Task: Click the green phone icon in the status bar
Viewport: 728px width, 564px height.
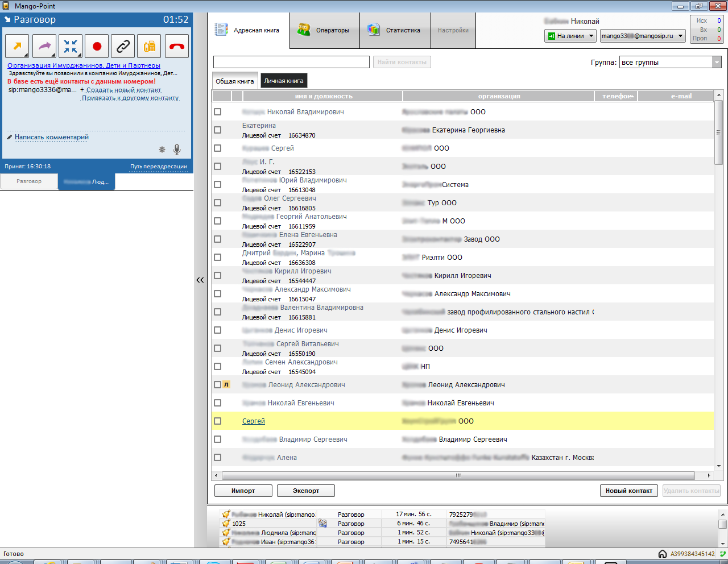Action: [x=722, y=554]
